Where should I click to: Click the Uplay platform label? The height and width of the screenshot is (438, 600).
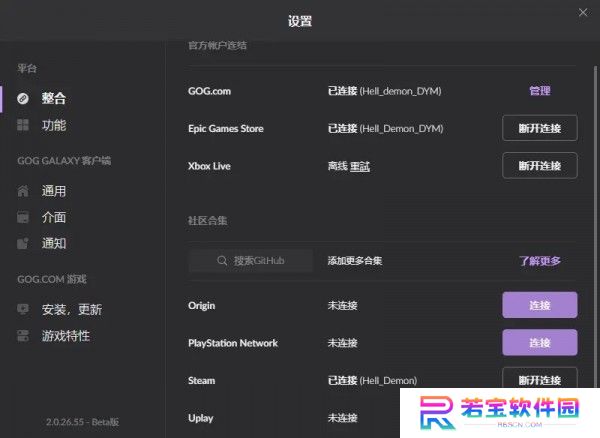coord(201,418)
